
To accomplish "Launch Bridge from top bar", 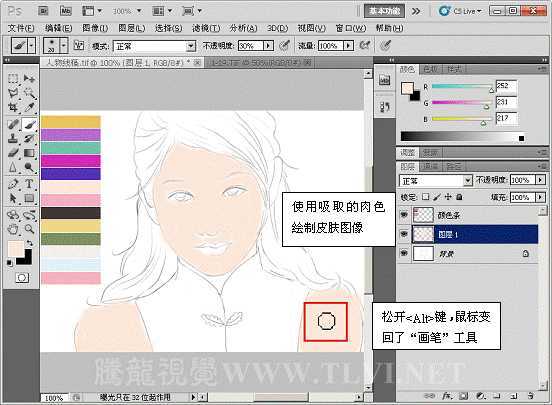I will pyautogui.click(x=43, y=11).
